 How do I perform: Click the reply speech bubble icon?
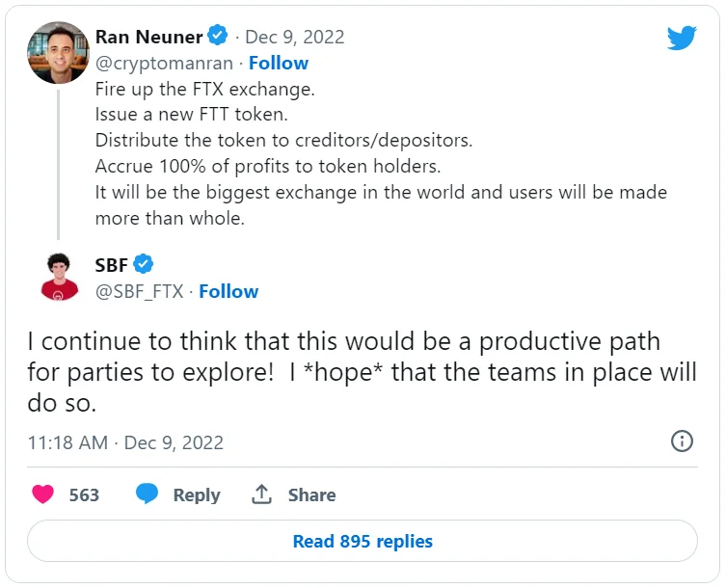[147, 494]
